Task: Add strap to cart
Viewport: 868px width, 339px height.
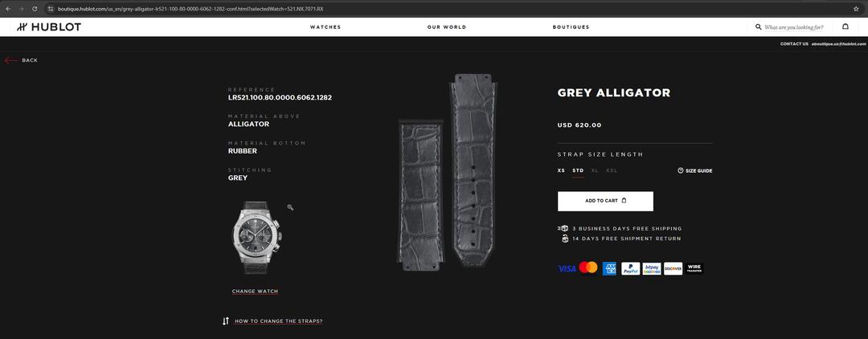Action: (605, 202)
